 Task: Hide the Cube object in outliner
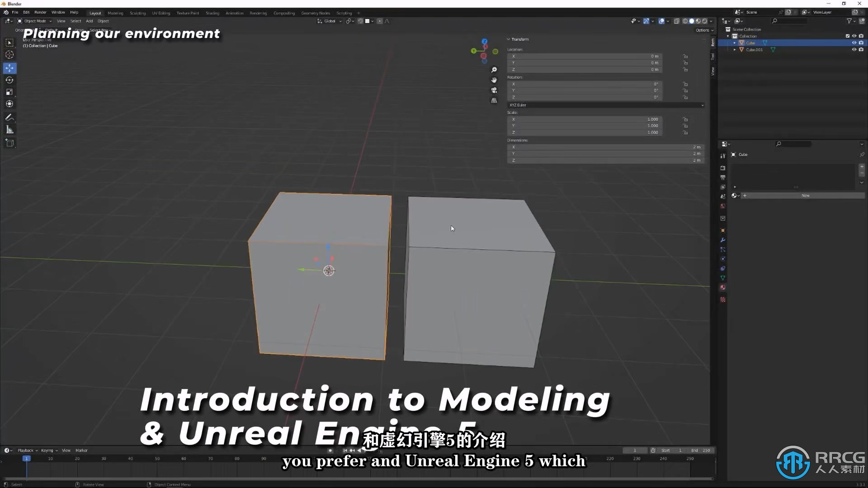pyautogui.click(x=854, y=43)
